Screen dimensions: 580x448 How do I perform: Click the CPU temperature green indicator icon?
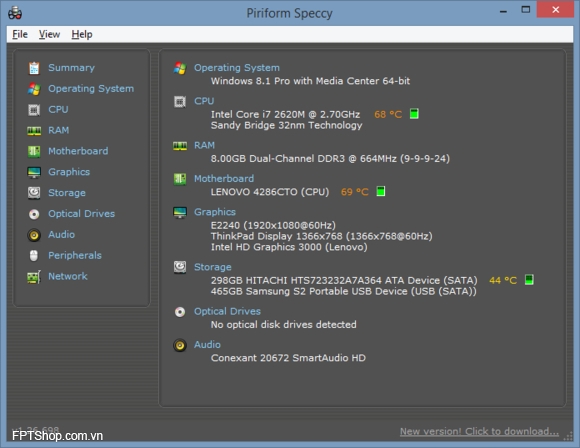[x=414, y=114]
